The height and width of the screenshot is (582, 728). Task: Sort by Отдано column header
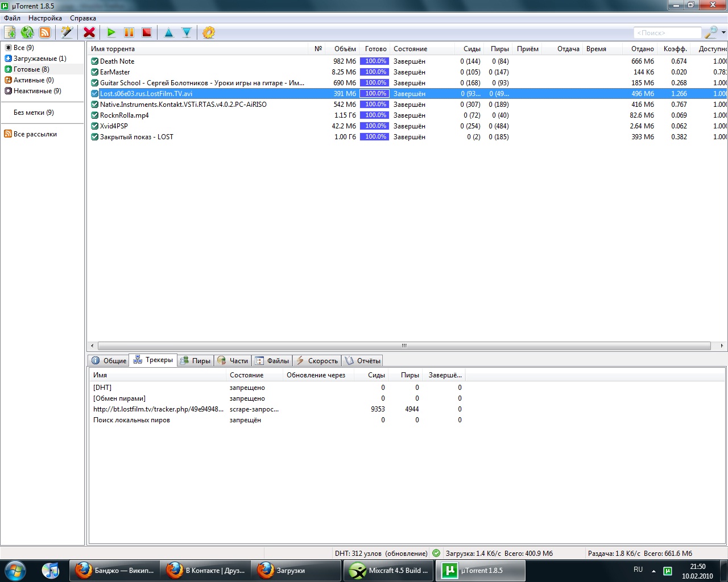coord(640,49)
